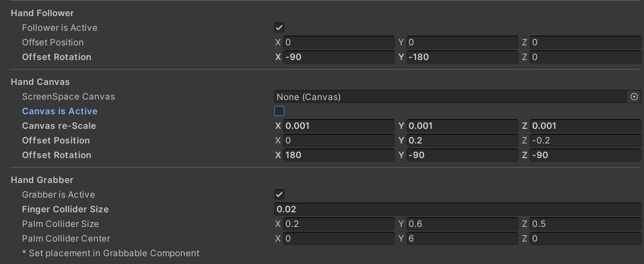This screenshot has width=644, height=264.
Task: Click the Finger Collider Size label
Action: [x=65, y=209]
